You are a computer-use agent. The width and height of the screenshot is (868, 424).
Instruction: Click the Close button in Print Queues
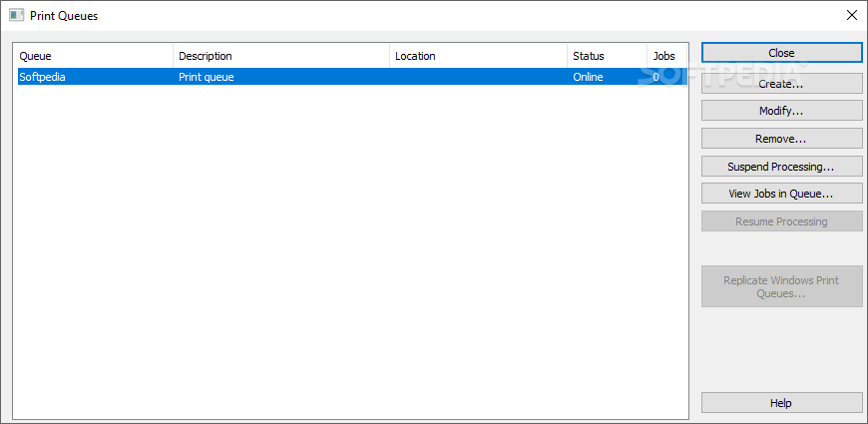pos(781,53)
